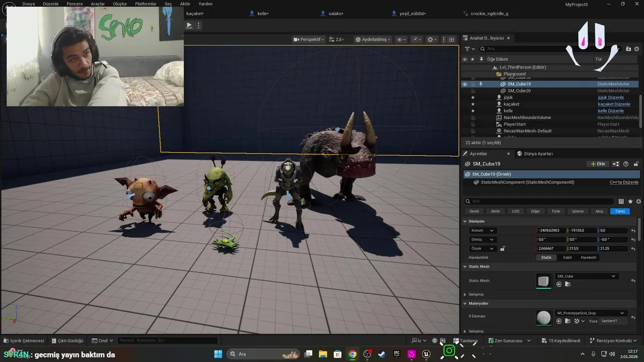The image size is (644, 362).
Task: Select NavMeshBoundsVolume in the outliner
Action: [527, 117]
